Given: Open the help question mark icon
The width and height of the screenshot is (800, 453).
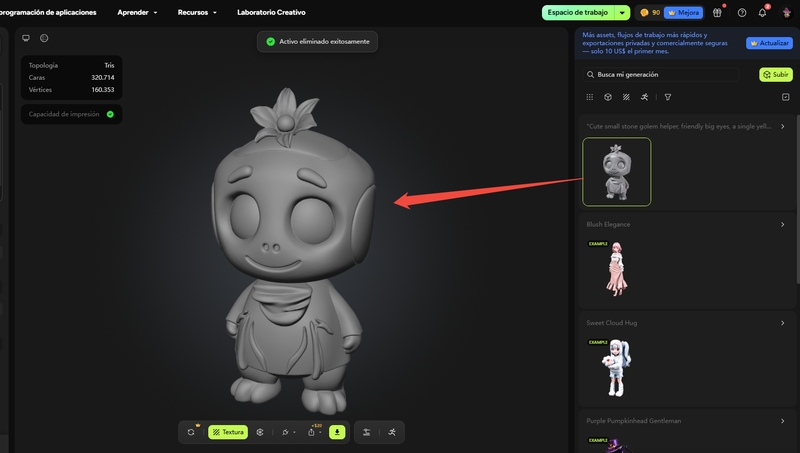Looking at the screenshot, I should coord(742,12).
